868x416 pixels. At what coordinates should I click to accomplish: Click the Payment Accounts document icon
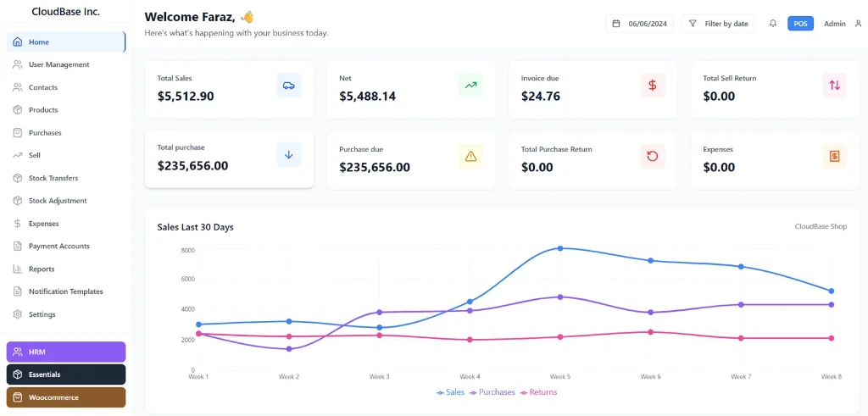[18, 247]
